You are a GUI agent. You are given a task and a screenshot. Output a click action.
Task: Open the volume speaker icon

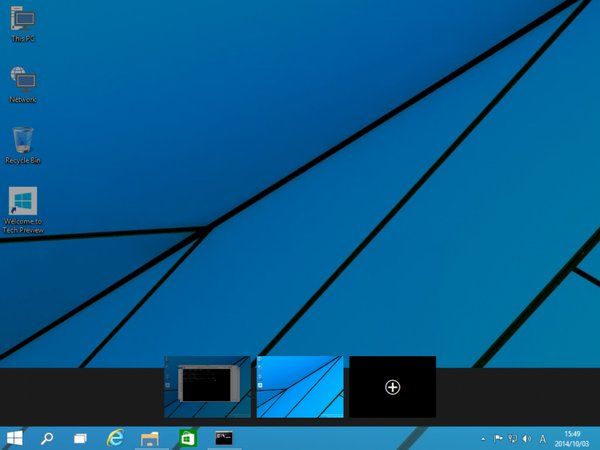tap(527, 439)
